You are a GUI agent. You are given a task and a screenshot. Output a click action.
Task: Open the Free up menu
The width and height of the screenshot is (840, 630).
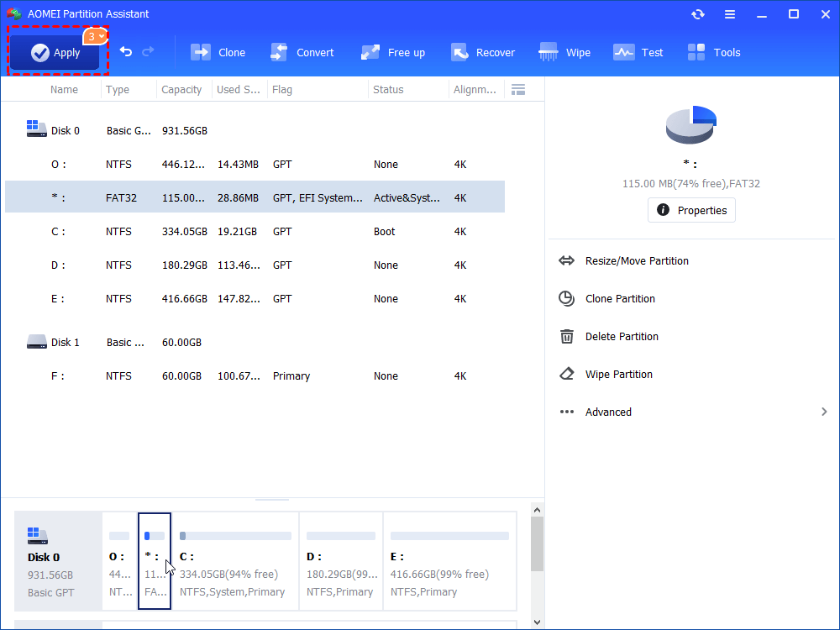coord(393,52)
